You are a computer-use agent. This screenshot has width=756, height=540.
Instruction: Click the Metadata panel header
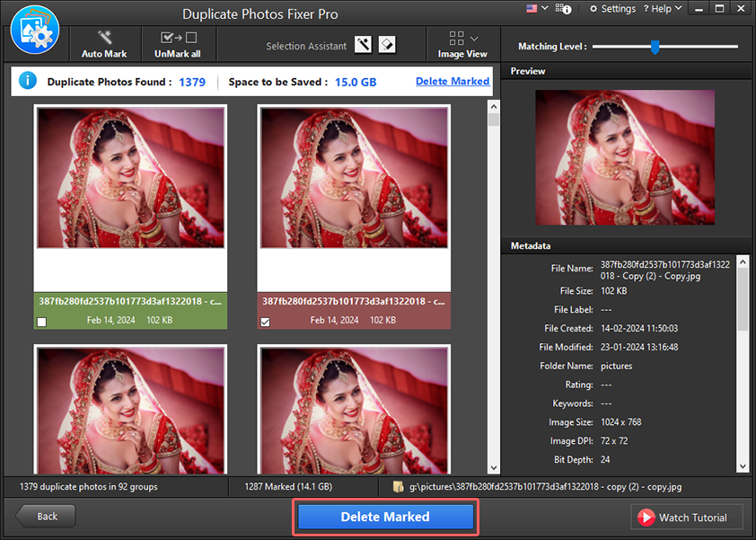pyautogui.click(x=628, y=245)
